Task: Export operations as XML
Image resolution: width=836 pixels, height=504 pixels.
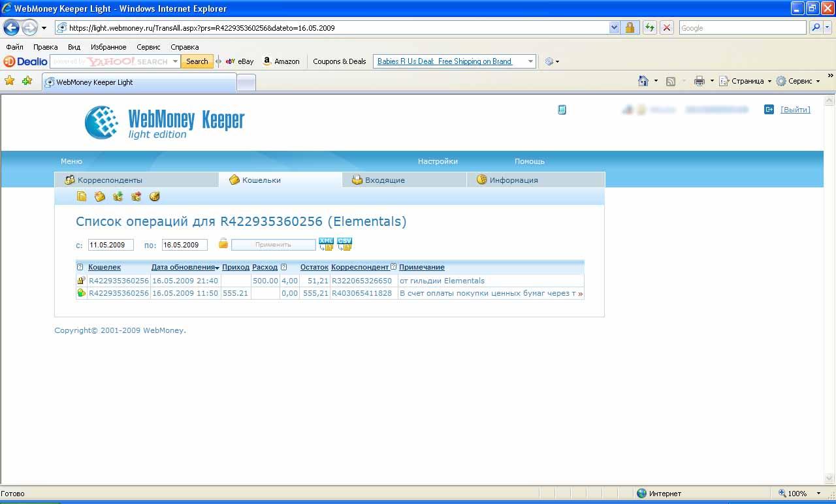Action: point(326,244)
